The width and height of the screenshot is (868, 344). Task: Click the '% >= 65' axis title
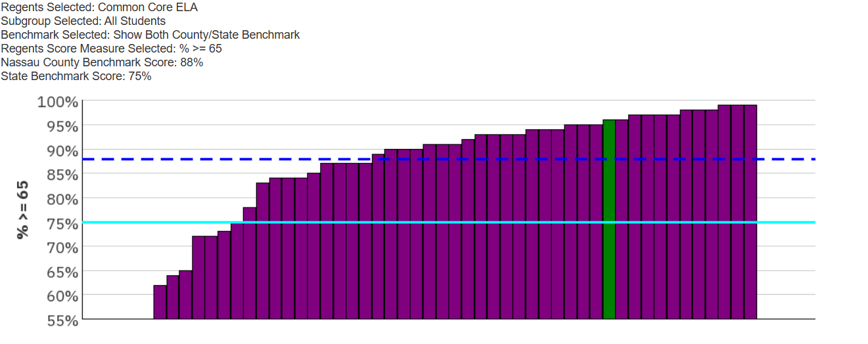[23, 210]
